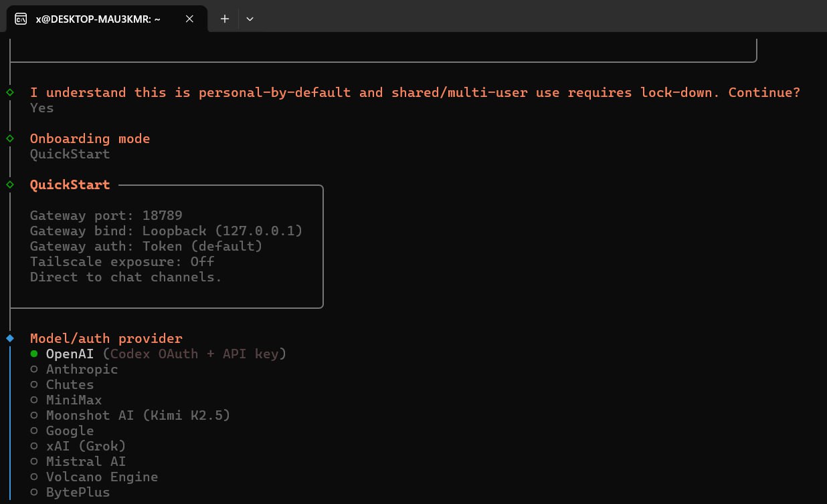Close the x@DESKTOP-MAU3KMR terminal tab
Viewport: 827px width, 504px height.
(189, 19)
